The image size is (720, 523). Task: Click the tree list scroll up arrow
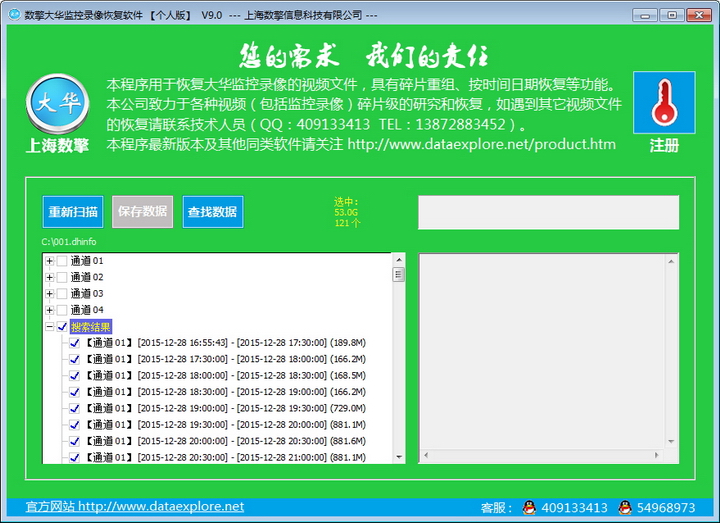tap(399, 260)
